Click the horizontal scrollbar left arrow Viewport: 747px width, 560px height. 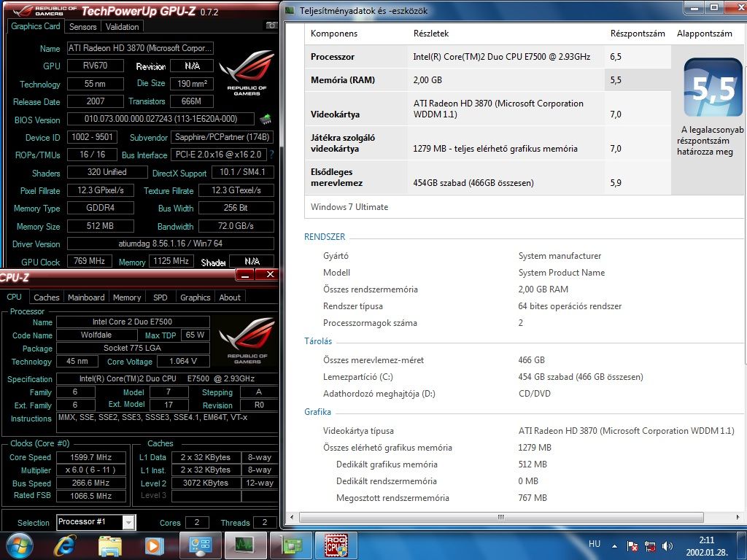pos(292,517)
